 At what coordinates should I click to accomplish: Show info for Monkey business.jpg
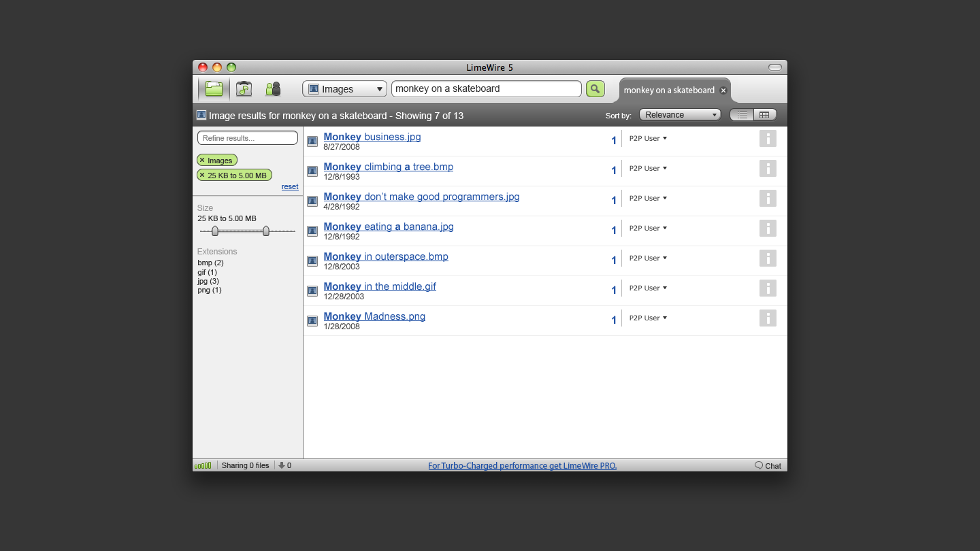[x=768, y=139]
